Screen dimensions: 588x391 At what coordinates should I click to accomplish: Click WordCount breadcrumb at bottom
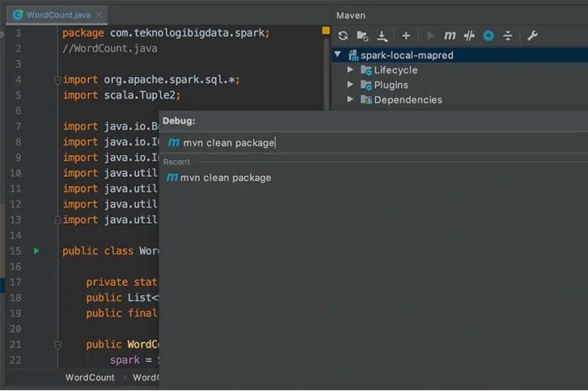90,377
